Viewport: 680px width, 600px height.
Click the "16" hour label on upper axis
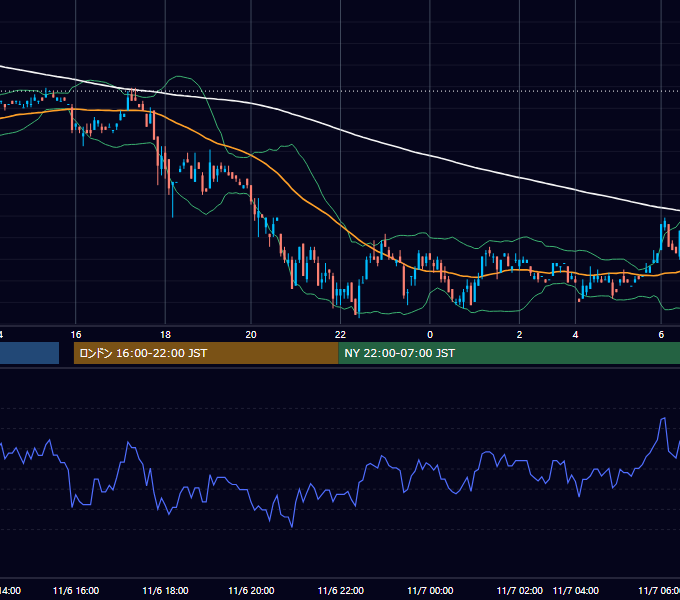point(76,335)
